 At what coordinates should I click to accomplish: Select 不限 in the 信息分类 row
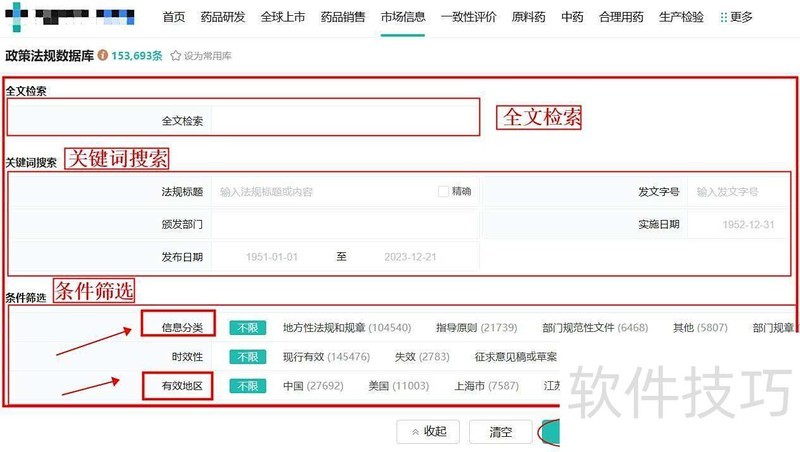pos(248,328)
